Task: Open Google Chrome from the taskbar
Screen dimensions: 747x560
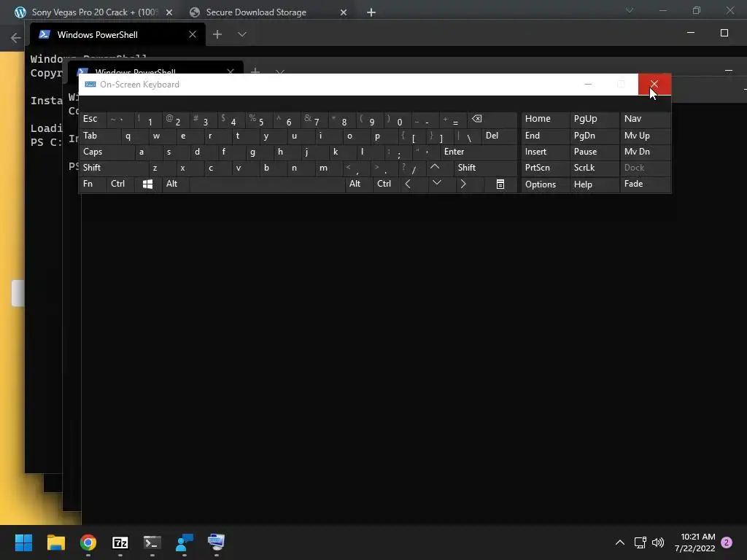Action: (x=88, y=542)
